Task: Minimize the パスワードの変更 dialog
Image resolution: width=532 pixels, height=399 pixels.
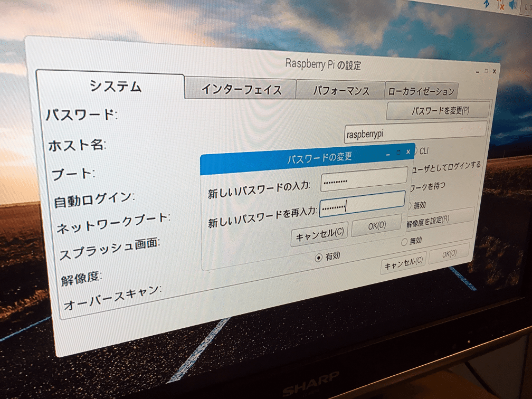Action: click(x=388, y=155)
